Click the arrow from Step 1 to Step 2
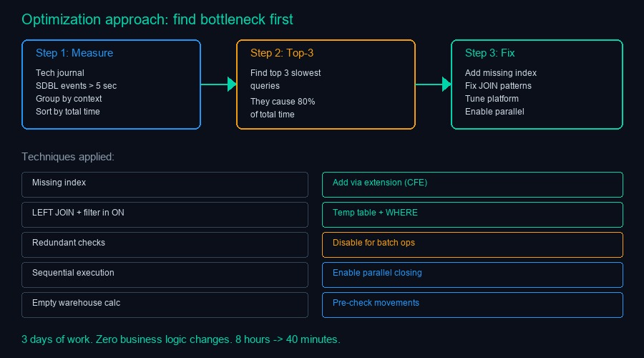Image resolution: width=644 pixels, height=358 pixels. [218, 84]
